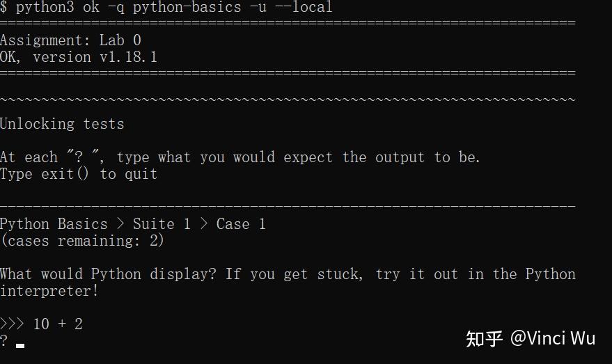
Task: Click the 10 + 2 expression
Action: click(58, 324)
